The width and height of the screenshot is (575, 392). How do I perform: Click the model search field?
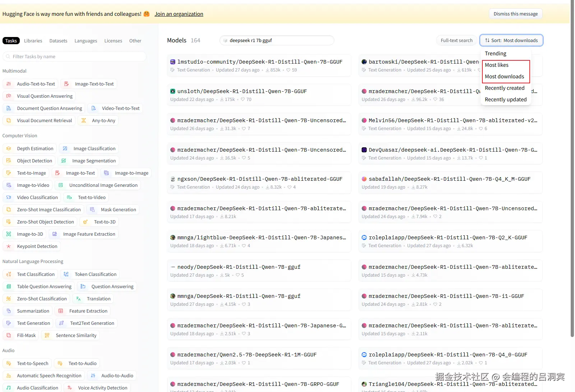[x=277, y=41]
